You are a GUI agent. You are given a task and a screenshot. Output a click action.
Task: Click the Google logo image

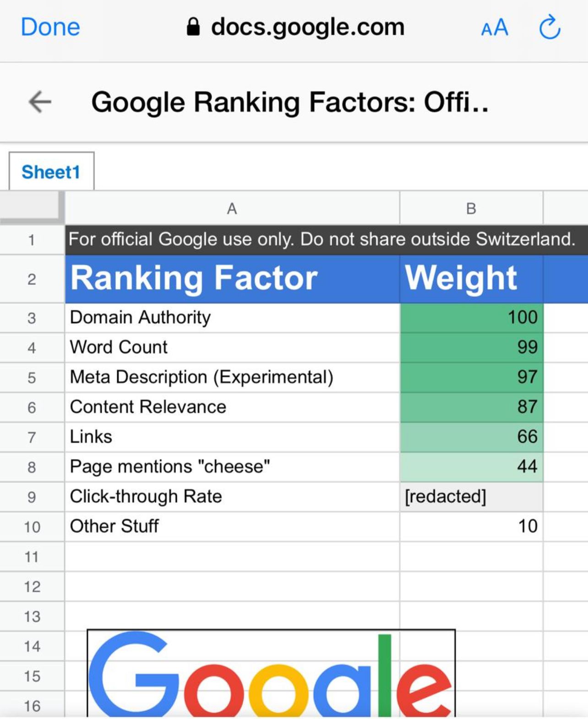click(x=270, y=673)
